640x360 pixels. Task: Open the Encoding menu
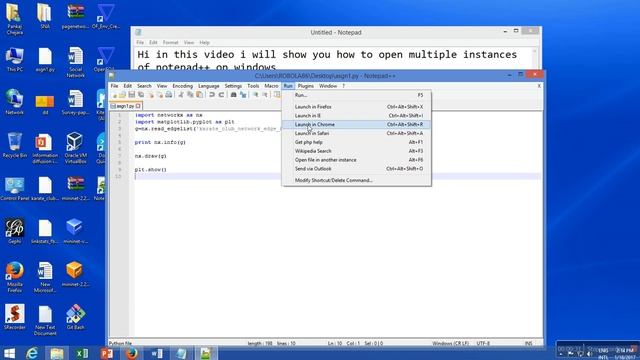click(x=182, y=86)
